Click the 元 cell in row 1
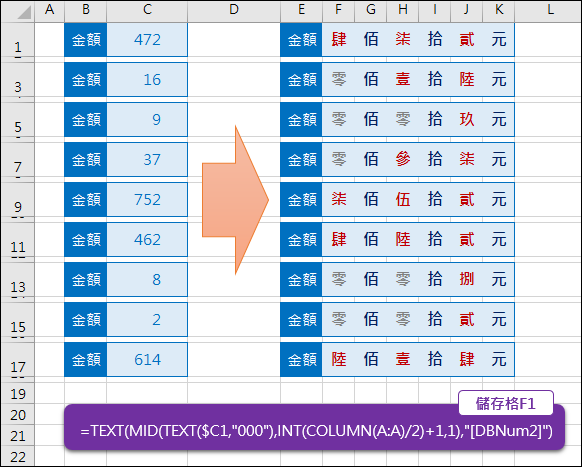582x467 pixels. pyautogui.click(x=498, y=40)
